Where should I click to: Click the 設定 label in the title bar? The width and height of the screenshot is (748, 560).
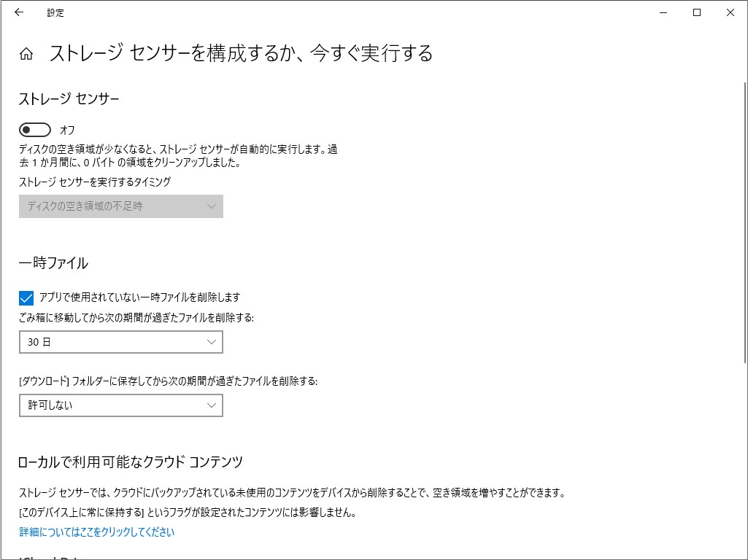(56, 12)
